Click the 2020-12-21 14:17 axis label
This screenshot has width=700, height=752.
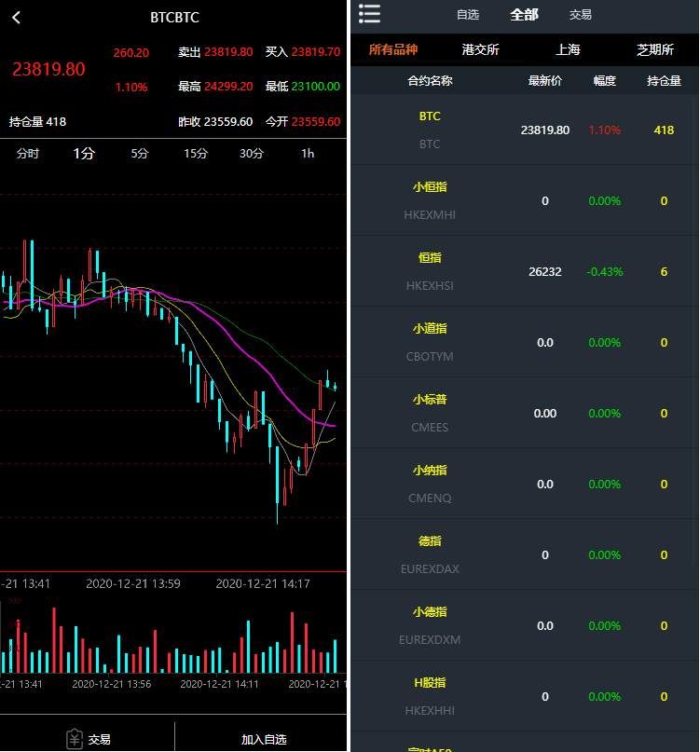click(263, 583)
